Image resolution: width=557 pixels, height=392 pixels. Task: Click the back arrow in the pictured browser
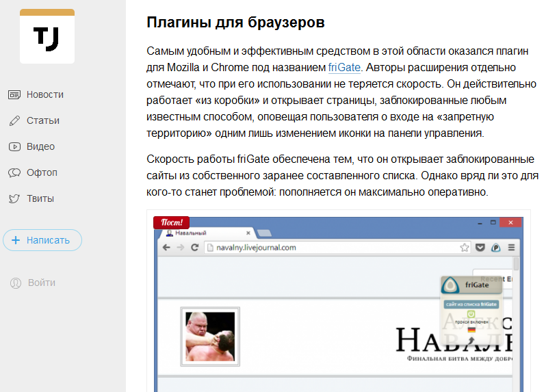(166, 248)
